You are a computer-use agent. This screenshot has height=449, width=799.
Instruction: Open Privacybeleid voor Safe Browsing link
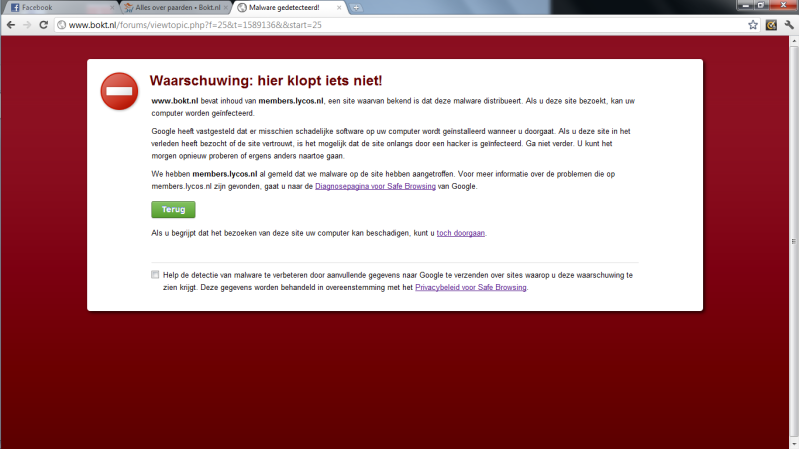click(470, 287)
